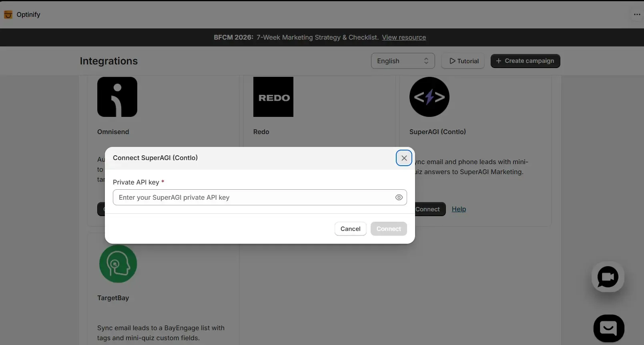The image size is (644, 345).
Task: Click the SuperAGI (Contlo) card title
Action: (x=437, y=132)
